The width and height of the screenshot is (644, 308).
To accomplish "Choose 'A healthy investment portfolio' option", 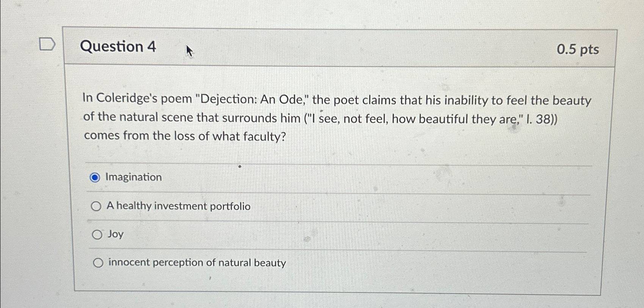I will coord(97,206).
